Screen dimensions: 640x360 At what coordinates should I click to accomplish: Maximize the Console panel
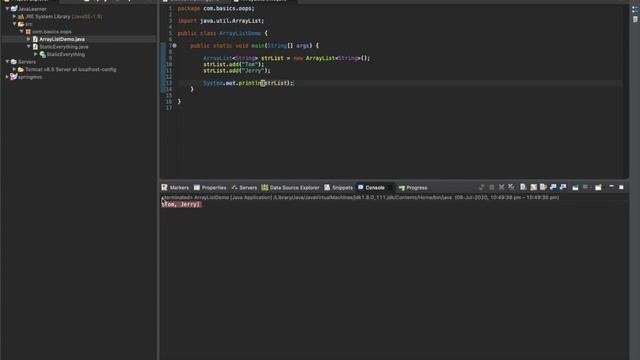pos(621,187)
